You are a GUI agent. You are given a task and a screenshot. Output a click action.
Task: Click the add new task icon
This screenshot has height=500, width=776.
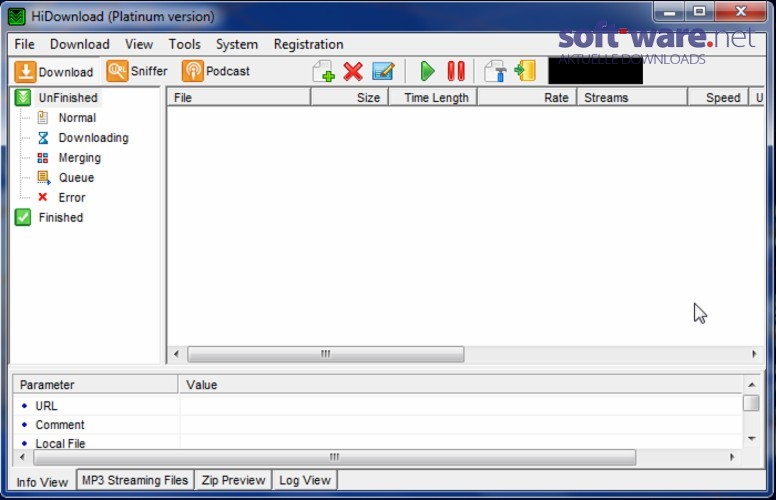click(x=324, y=71)
